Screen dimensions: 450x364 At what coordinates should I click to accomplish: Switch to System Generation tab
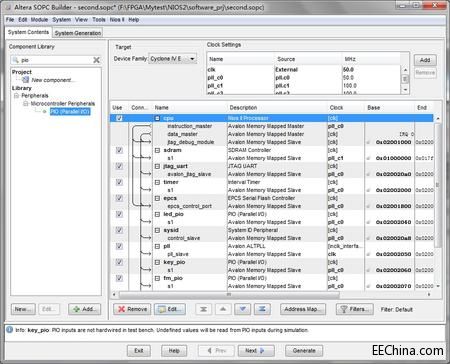(x=78, y=33)
